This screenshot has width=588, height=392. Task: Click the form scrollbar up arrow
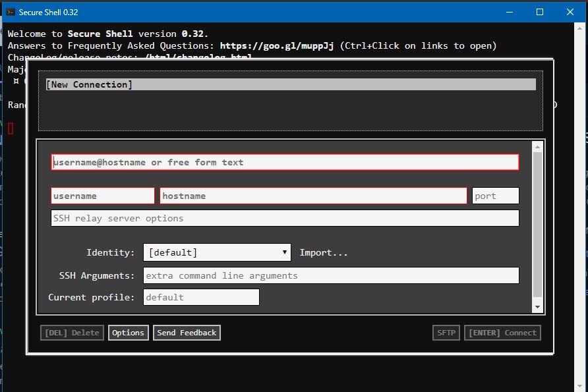point(537,147)
